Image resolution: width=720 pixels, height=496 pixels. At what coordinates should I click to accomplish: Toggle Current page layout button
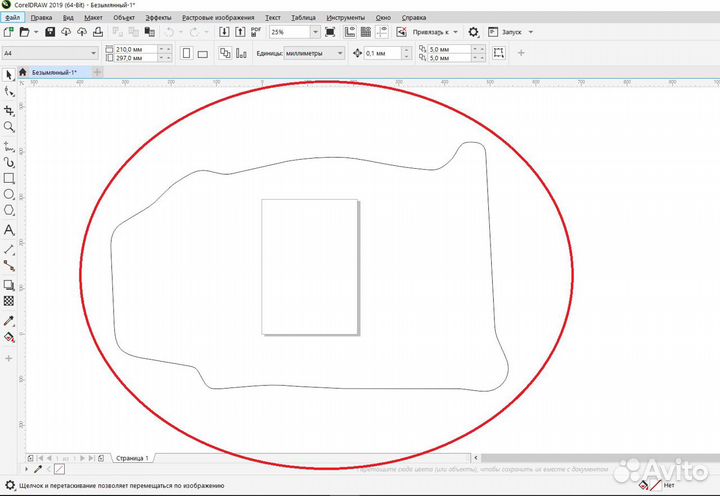241,53
